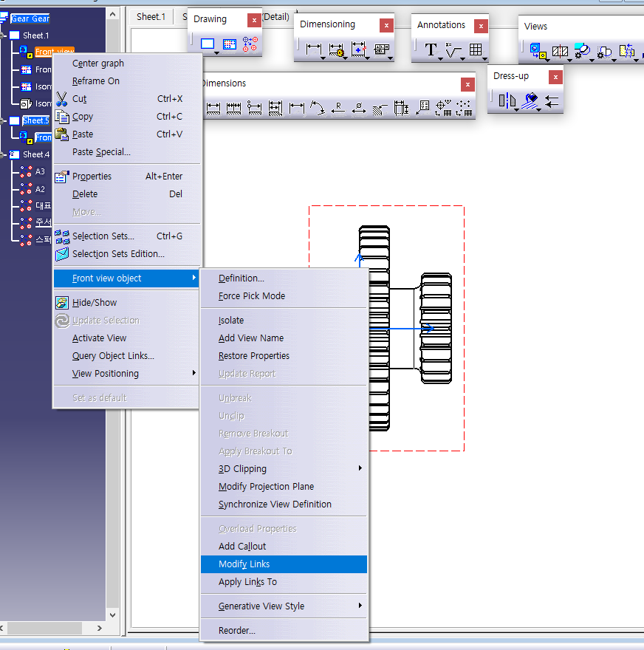Choose Properties in the context menu

click(127, 177)
